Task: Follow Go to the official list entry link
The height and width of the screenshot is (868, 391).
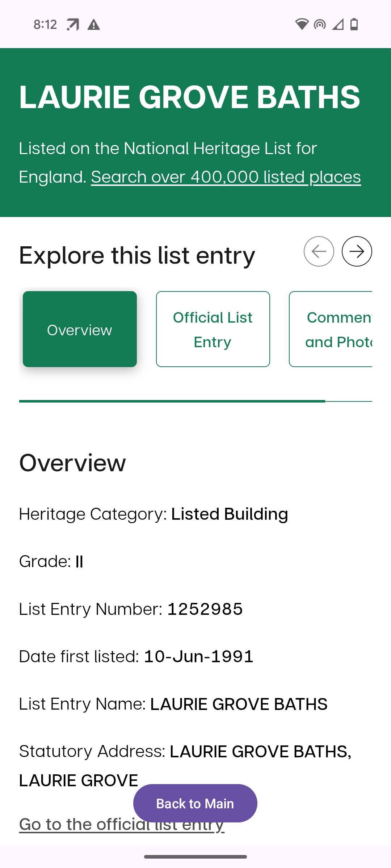Action: tap(122, 824)
